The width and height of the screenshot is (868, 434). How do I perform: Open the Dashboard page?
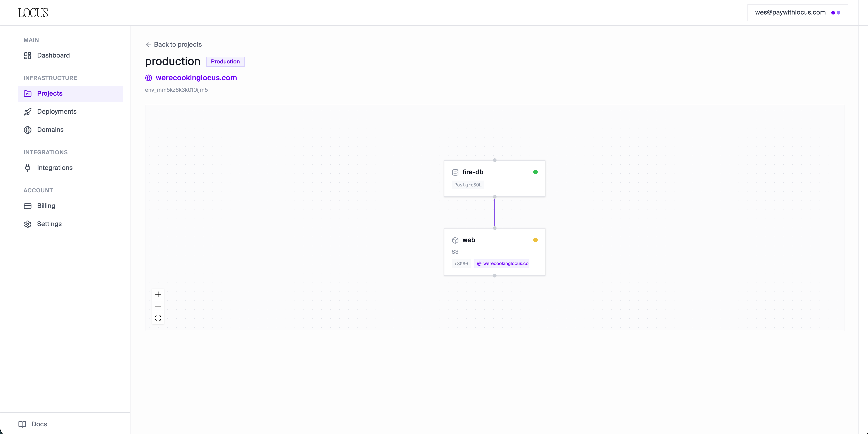(53, 55)
